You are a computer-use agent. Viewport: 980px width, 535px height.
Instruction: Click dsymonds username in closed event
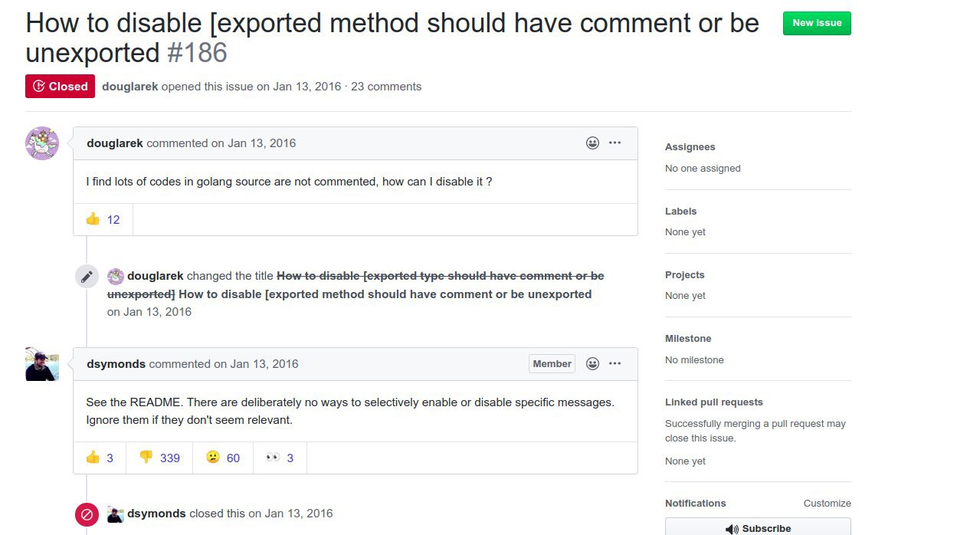[156, 514]
